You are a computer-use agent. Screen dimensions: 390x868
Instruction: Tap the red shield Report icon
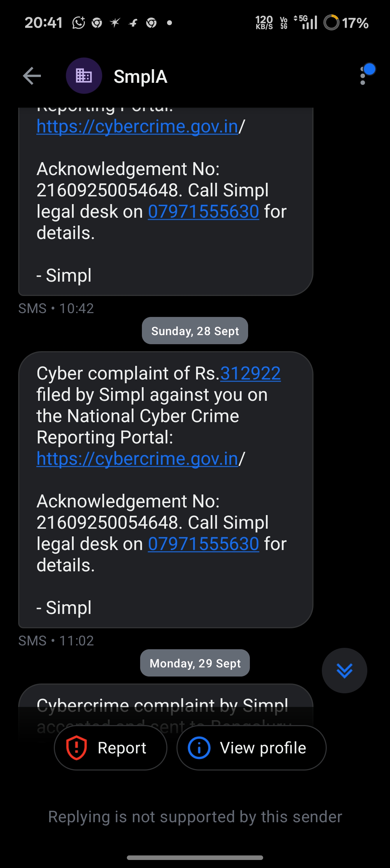77,747
